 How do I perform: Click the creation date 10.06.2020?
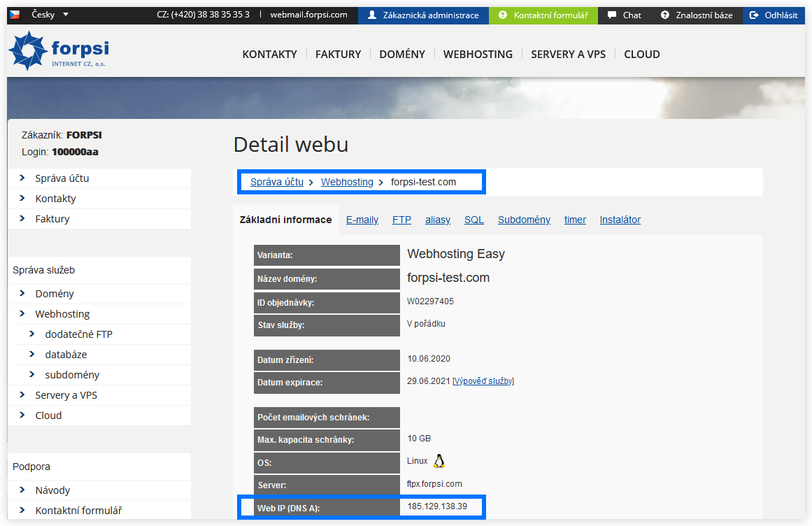[429, 359]
